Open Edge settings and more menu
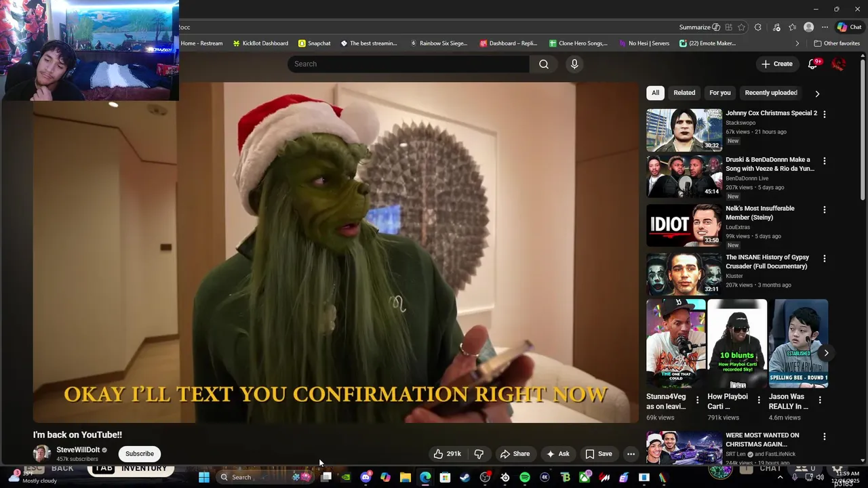The image size is (868, 488). (x=825, y=27)
